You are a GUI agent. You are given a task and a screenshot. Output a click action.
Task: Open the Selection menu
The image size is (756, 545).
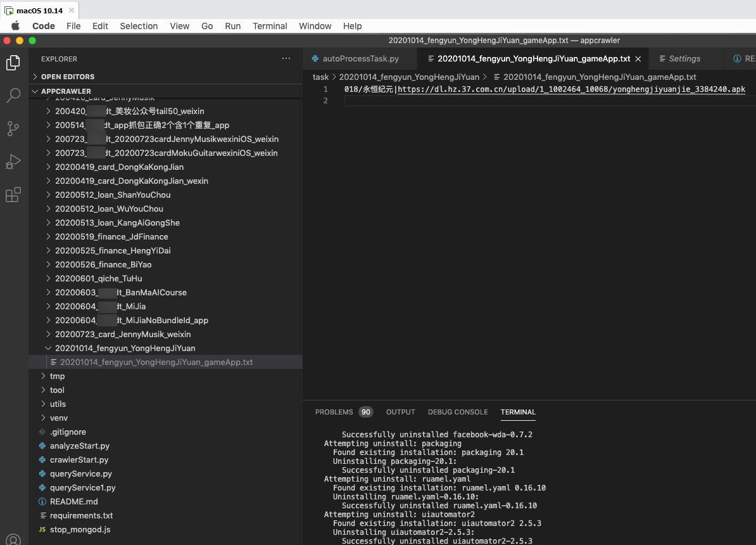139,25
